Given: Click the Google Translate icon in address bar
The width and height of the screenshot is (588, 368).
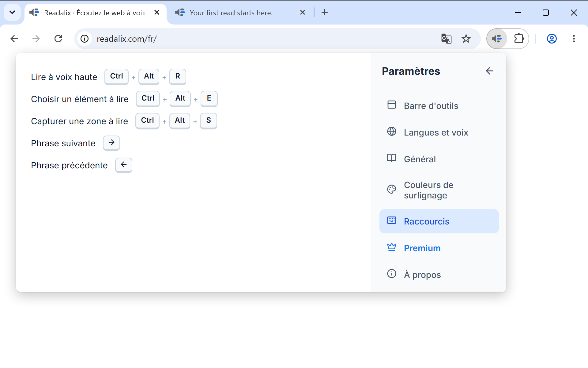Looking at the screenshot, I should [446, 39].
